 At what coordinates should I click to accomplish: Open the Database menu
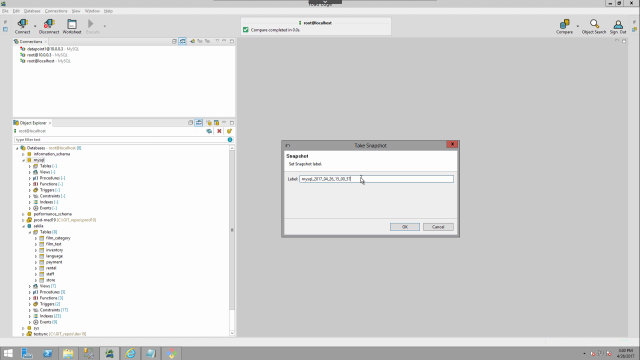point(32,11)
